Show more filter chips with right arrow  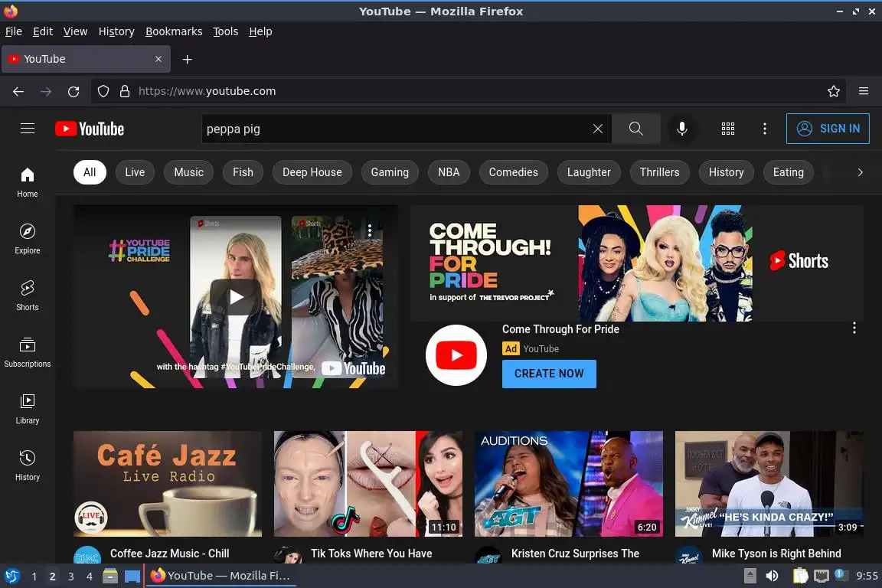(860, 172)
